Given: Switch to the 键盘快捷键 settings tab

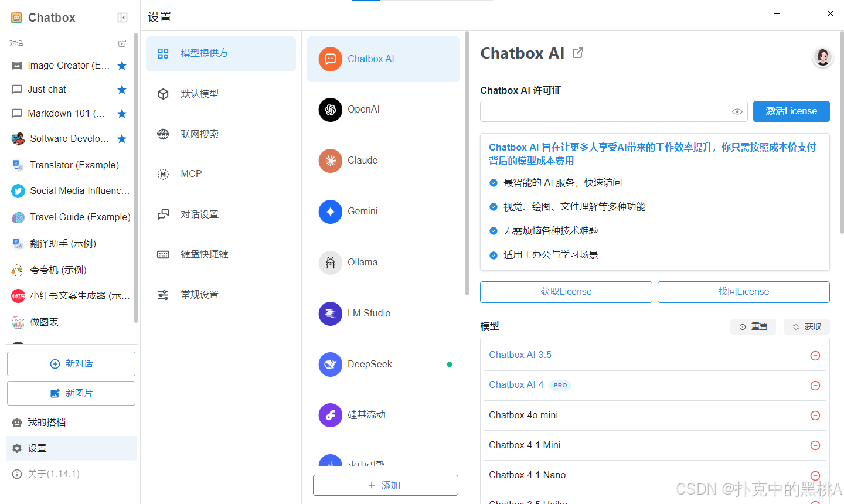Looking at the screenshot, I should pyautogui.click(x=221, y=254).
